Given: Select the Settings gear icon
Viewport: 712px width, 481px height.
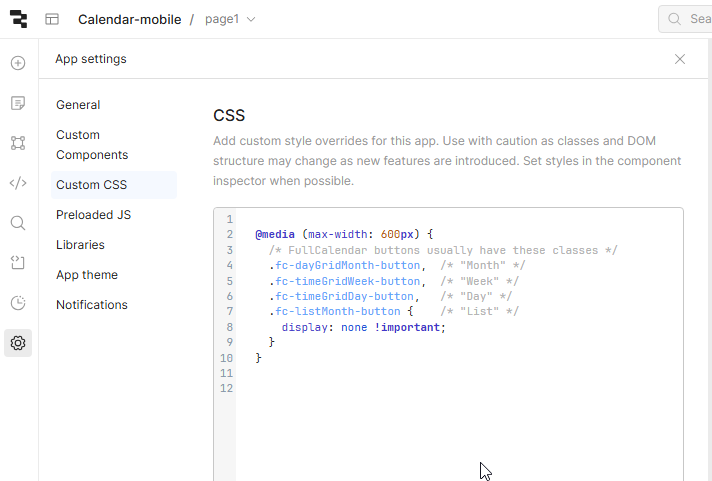Looking at the screenshot, I should click(18, 343).
